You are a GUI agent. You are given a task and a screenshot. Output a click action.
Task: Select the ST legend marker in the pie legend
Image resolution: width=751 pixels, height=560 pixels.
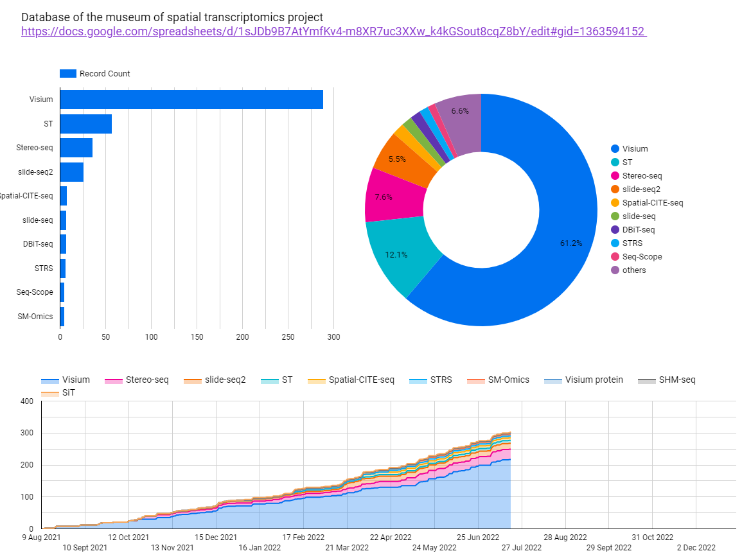coord(614,162)
